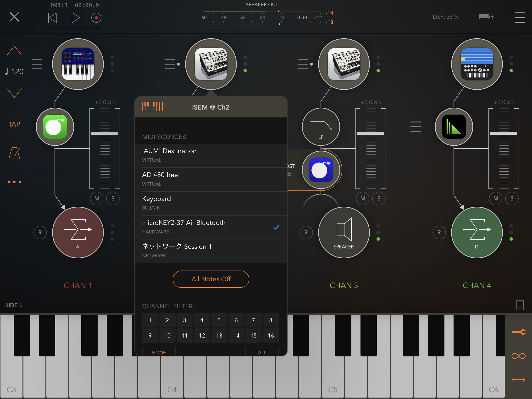Open the LP low-pass filter node
Viewport: 532px width, 399px height.
click(x=321, y=127)
